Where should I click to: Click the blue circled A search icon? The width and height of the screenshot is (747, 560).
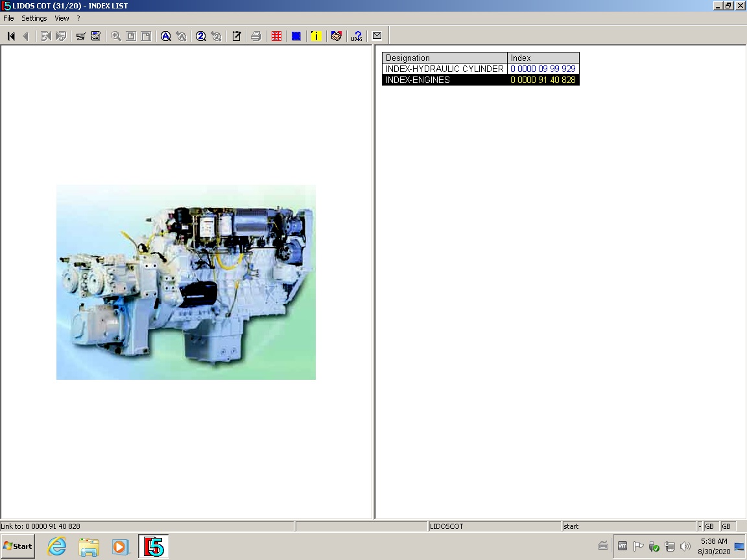(x=166, y=36)
